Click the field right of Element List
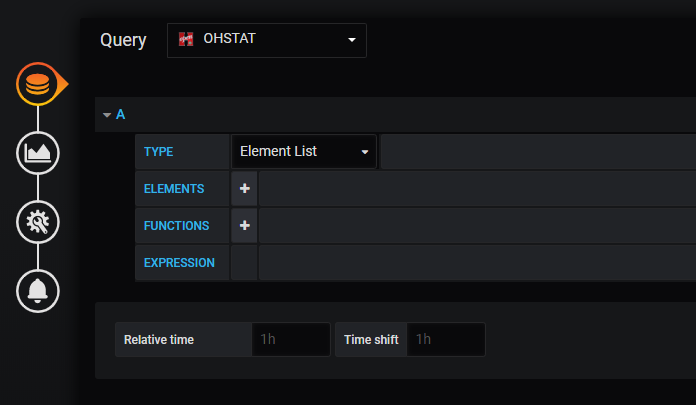 pyautogui.click(x=538, y=151)
